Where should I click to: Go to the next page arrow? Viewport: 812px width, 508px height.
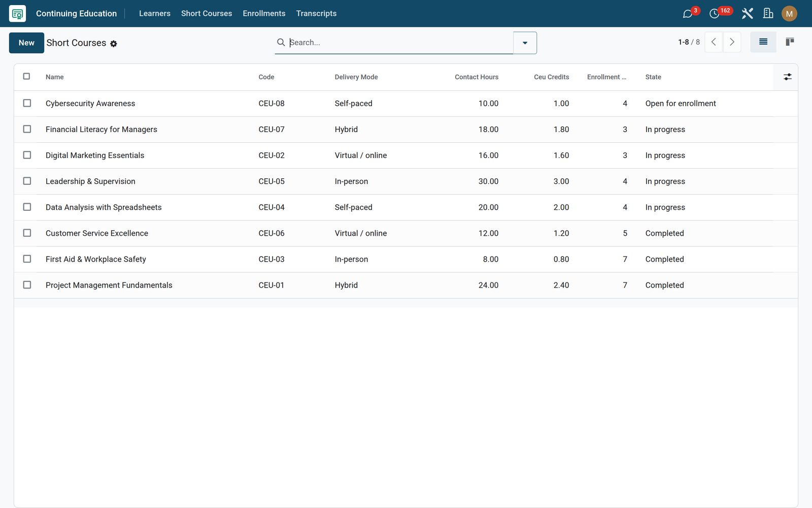732,42
